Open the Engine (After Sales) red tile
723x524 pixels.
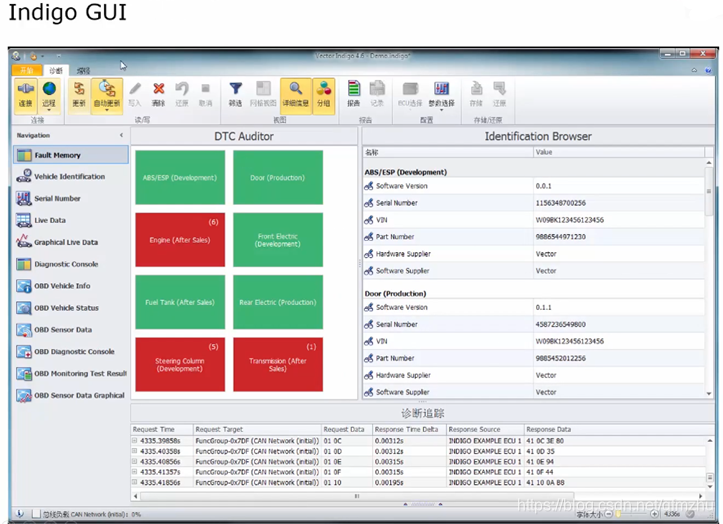(180, 240)
